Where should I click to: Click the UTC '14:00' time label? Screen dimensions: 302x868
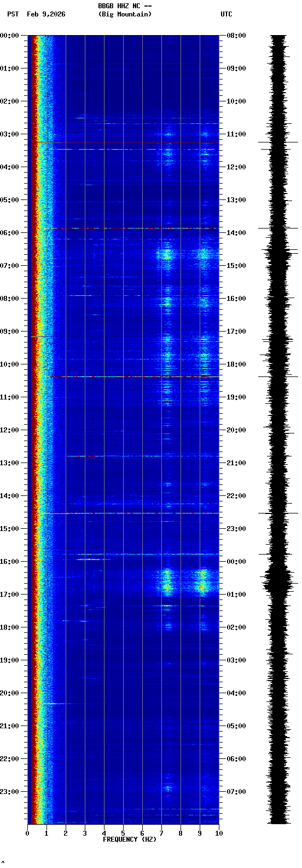point(236,233)
